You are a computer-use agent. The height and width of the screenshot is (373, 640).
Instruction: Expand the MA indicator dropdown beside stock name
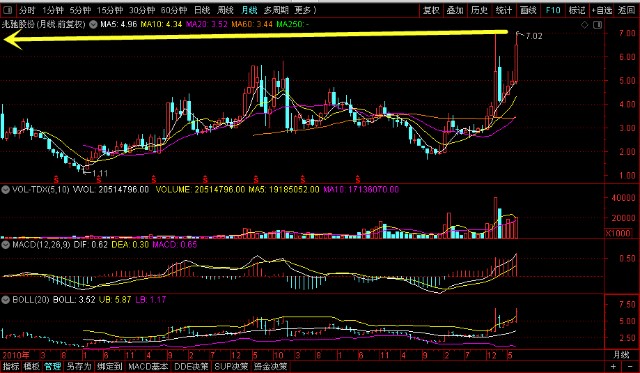point(93,24)
